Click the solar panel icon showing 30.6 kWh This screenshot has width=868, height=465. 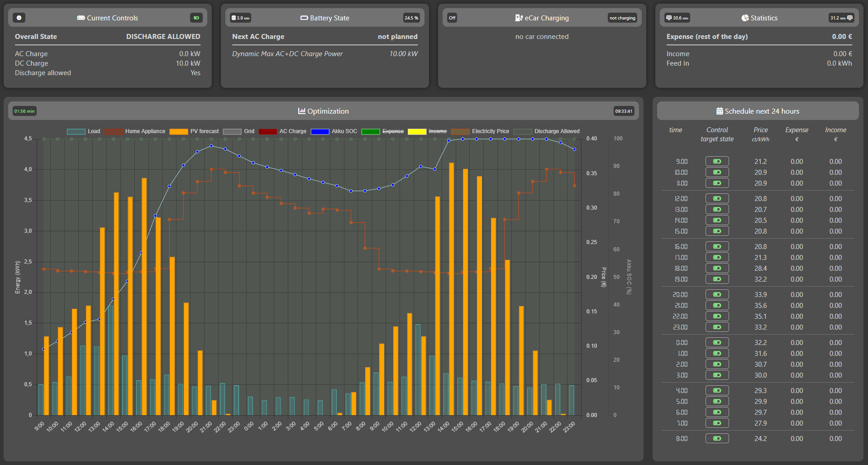point(670,18)
